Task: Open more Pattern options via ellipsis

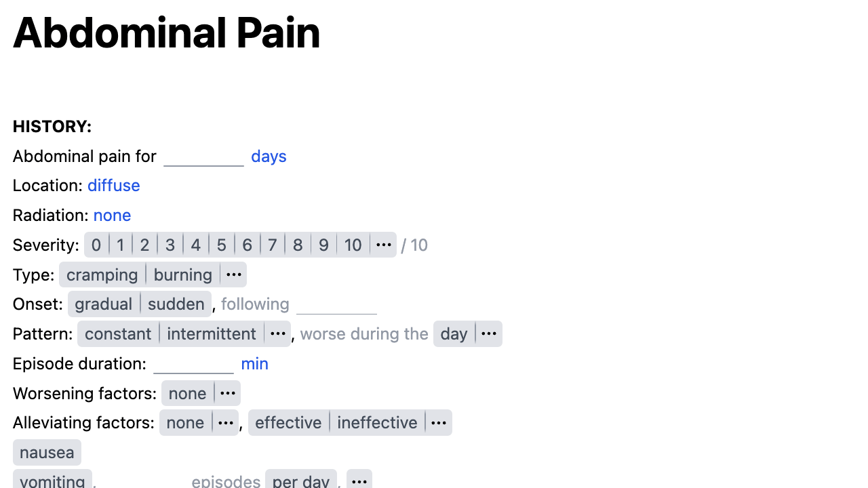Action: (x=277, y=333)
